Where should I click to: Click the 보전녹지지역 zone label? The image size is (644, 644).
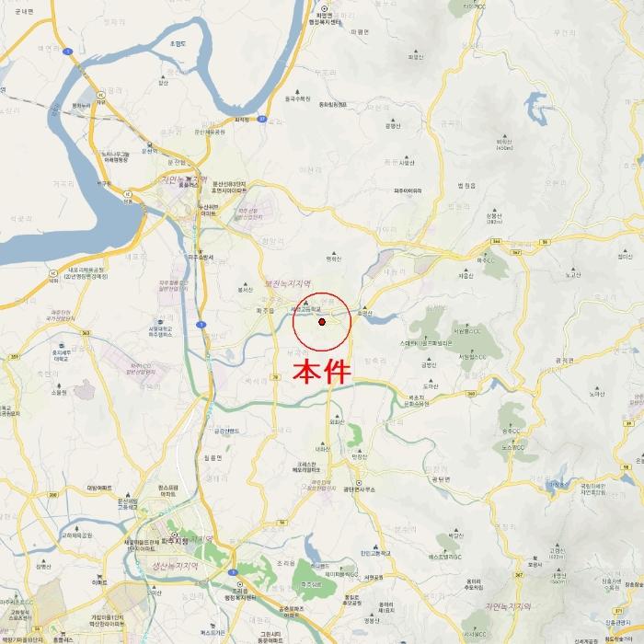(288, 283)
